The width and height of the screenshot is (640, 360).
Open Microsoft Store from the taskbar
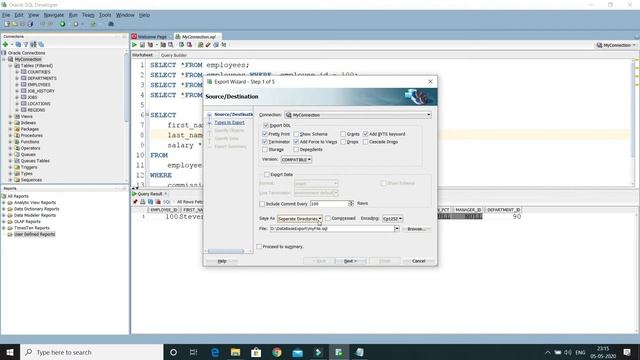coord(256,352)
